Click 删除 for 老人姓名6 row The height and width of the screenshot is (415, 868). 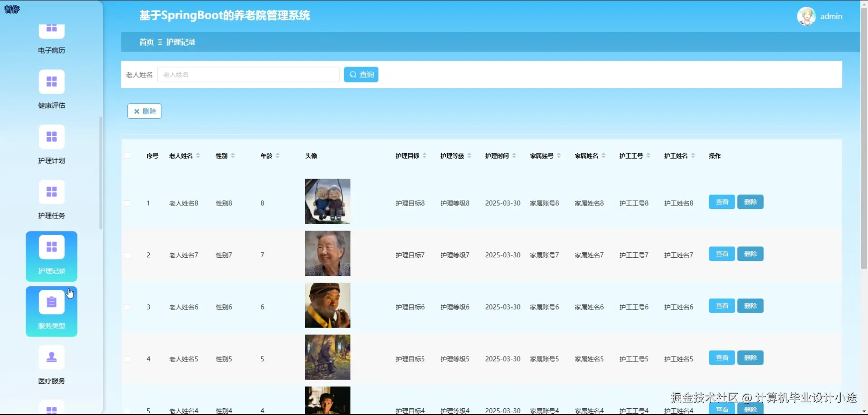pyautogui.click(x=751, y=306)
